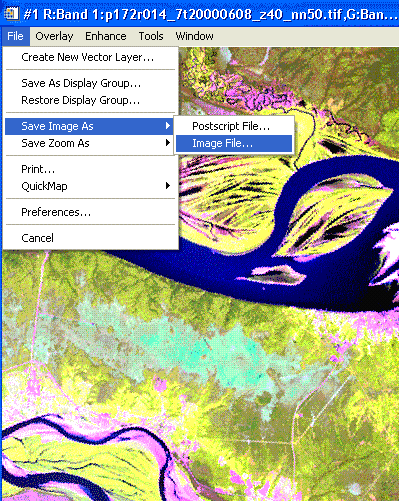Open the Enhance menu

coord(106,36)
